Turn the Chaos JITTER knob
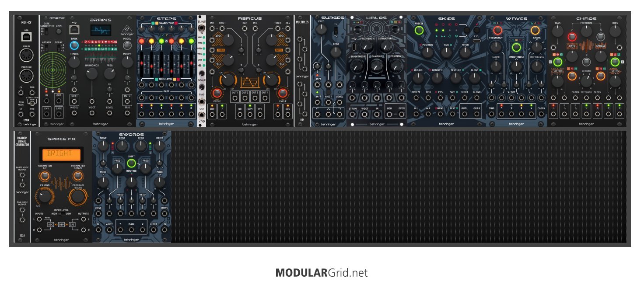Viewport: 644px width, 282px height. 557,81
